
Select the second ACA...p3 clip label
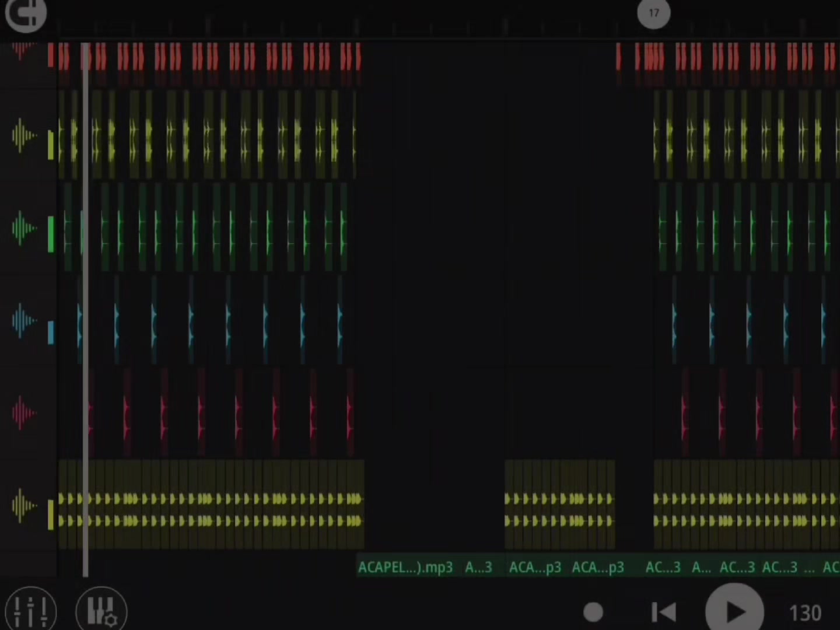pos(598,567)
